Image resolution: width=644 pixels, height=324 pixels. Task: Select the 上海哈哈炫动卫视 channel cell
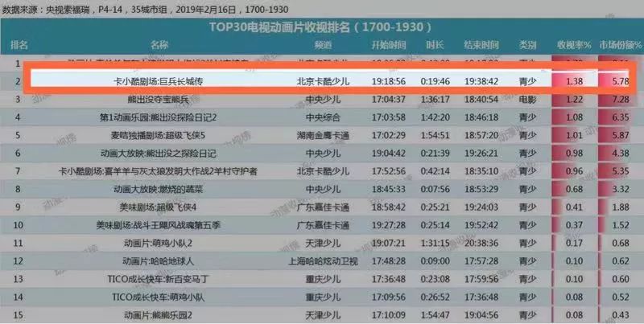323,260
